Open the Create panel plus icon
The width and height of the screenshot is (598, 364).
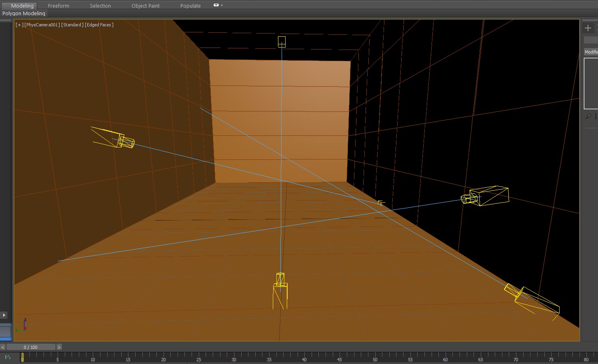(588, 28)
